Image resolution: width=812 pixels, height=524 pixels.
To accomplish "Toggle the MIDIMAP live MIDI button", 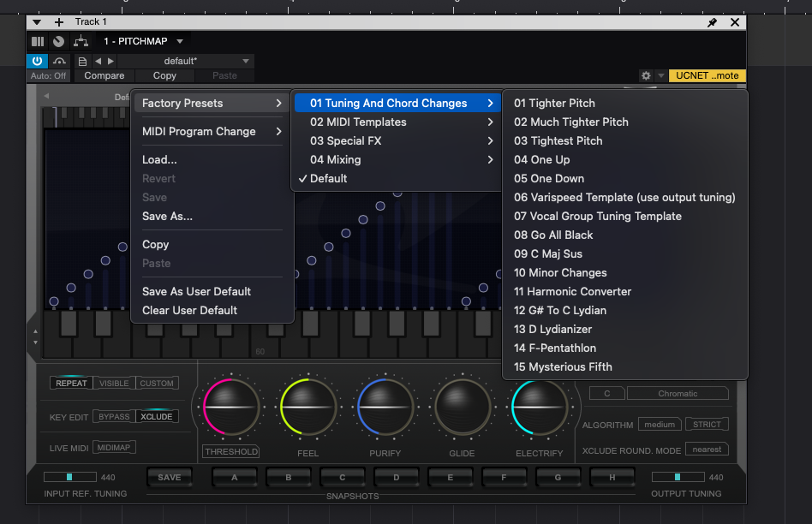I will 114,447.
